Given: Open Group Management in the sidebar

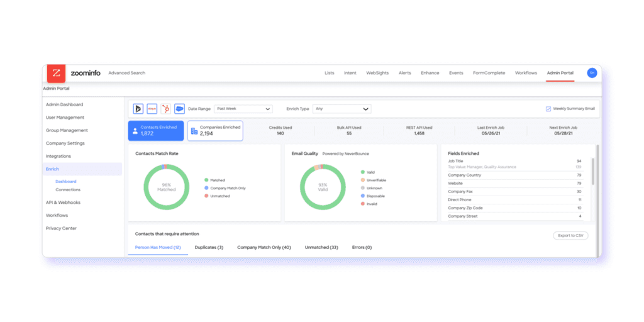Looking at the screenshot, I should pyautogui.click(x=67, y=130).
